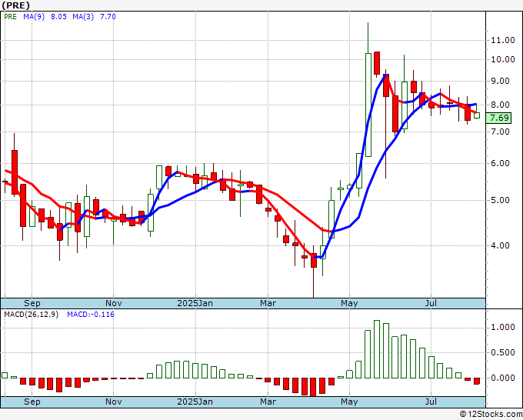Click May on the MACD time axis
This screenshot has height=420, width=523.
pyautogui.click(x=349, y=402)
